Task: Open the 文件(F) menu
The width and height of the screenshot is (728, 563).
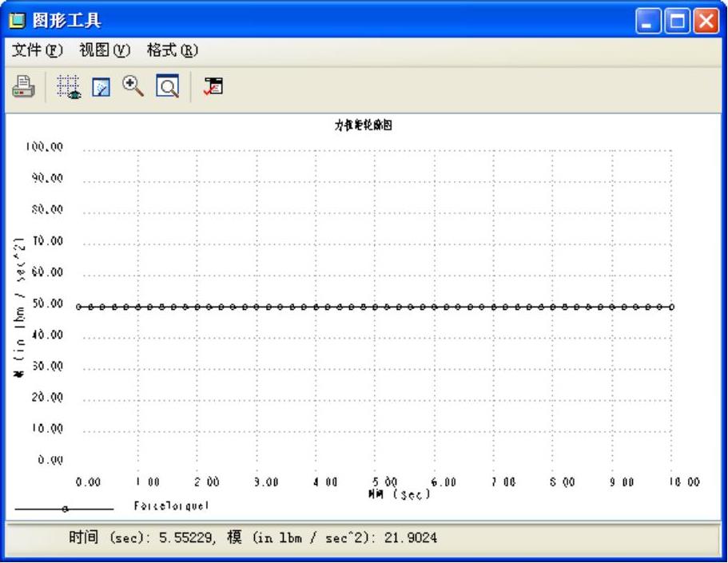Action: tap(38, 50)
